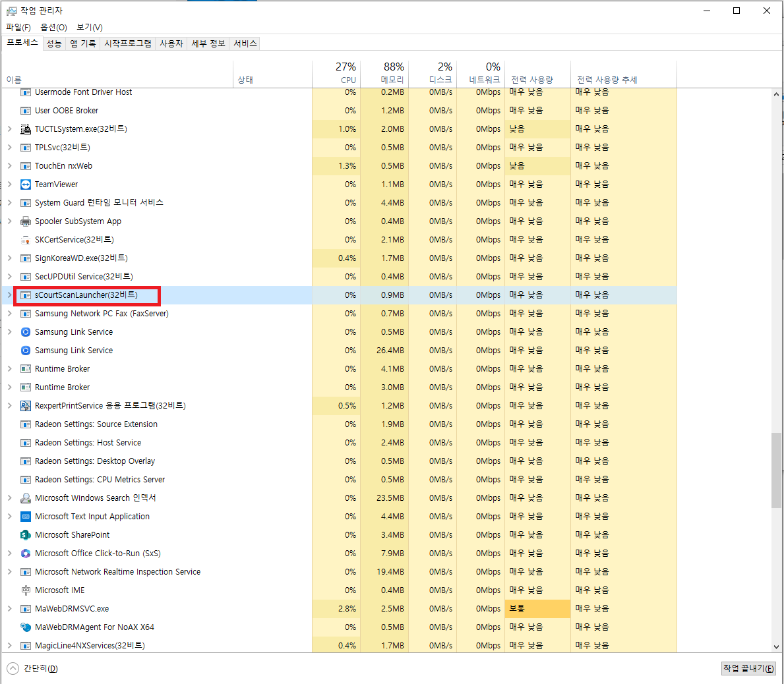Click the Microsoft Text Input Application icon
This screenshot has height=684, width=784.
[26, 517]
